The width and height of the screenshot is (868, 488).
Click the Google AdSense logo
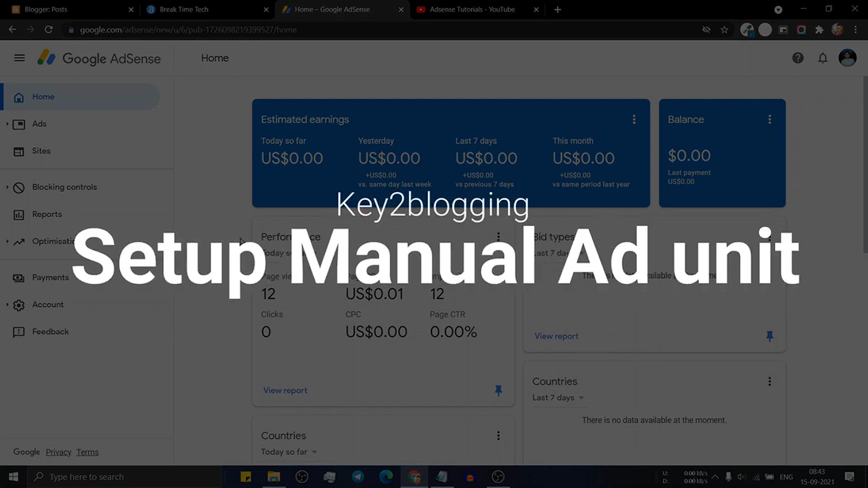click(x=99, y=58)
